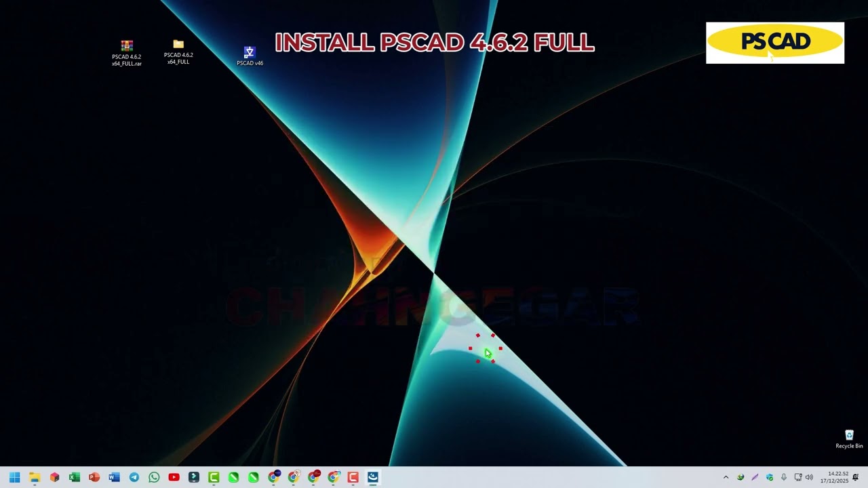This screenshot has height=488, width=868.
Task: Open the Windows Start menu
Action: pos(14,477)
